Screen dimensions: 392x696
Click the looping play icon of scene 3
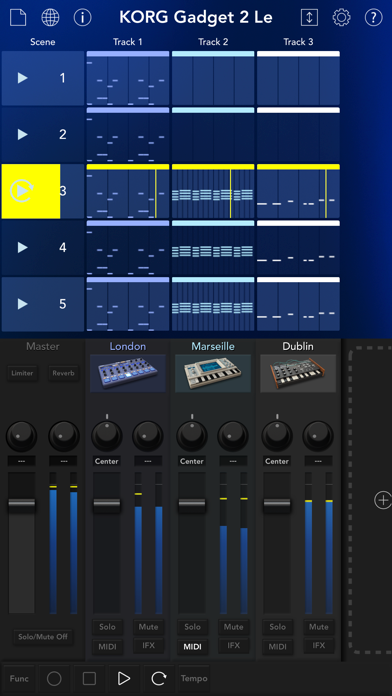pyautogui.click(x=21, y=191)
